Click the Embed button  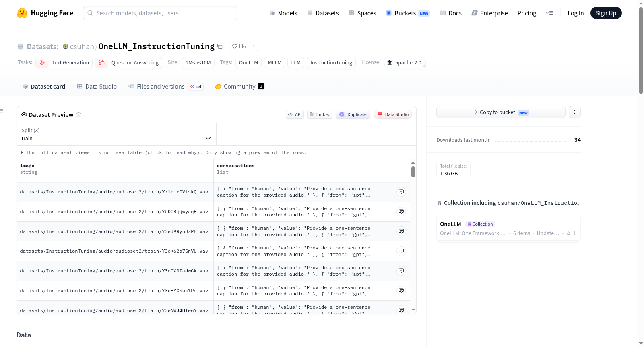click(320, 114)
